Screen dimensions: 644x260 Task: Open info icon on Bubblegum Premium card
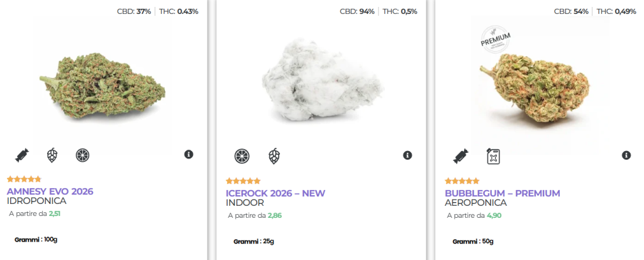tap(626, 155)
